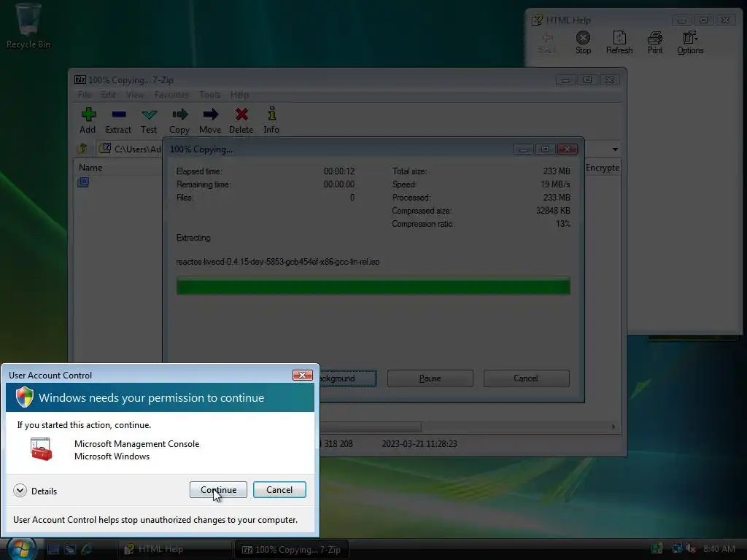Click Print in the HTML Help window
Viewport: 747px width, 560px height.
coord(655,42)
